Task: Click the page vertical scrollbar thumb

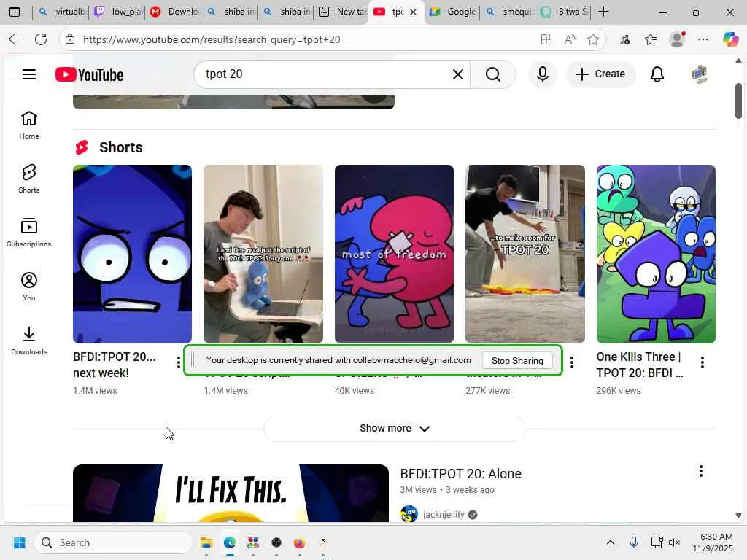Action: (x=738, y=101)
